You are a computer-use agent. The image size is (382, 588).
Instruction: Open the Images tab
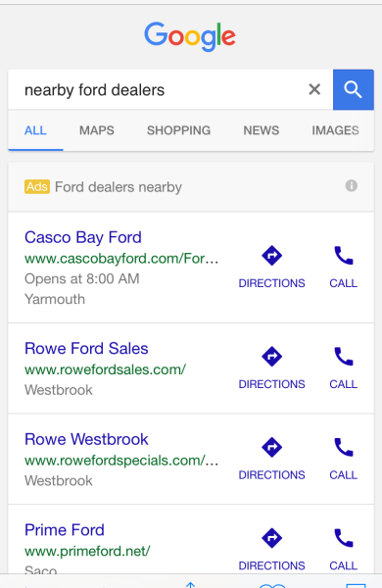click(x=336, y=130)
